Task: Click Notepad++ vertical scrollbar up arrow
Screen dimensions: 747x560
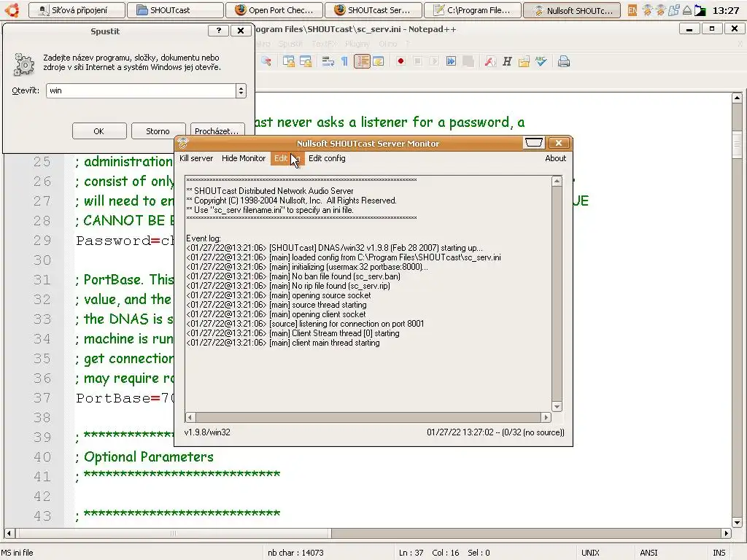Action: [737, 98]
